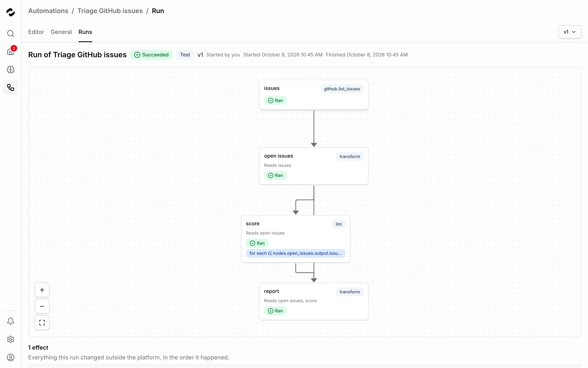Click the github.list_issues tag
Screen dimensions: 588x368
pyautogui.click(x=342, y=89)
